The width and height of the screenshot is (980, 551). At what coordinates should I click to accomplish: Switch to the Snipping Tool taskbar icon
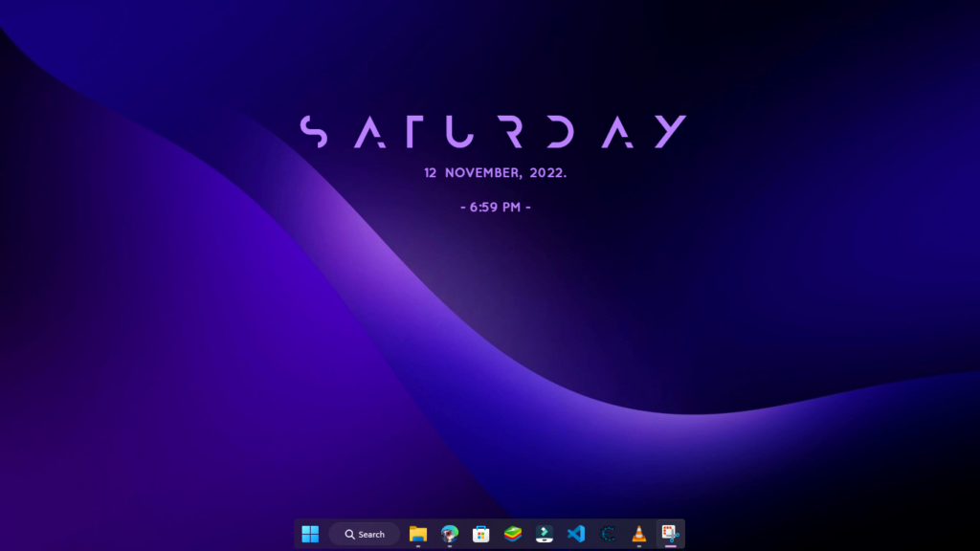[671, 534]
